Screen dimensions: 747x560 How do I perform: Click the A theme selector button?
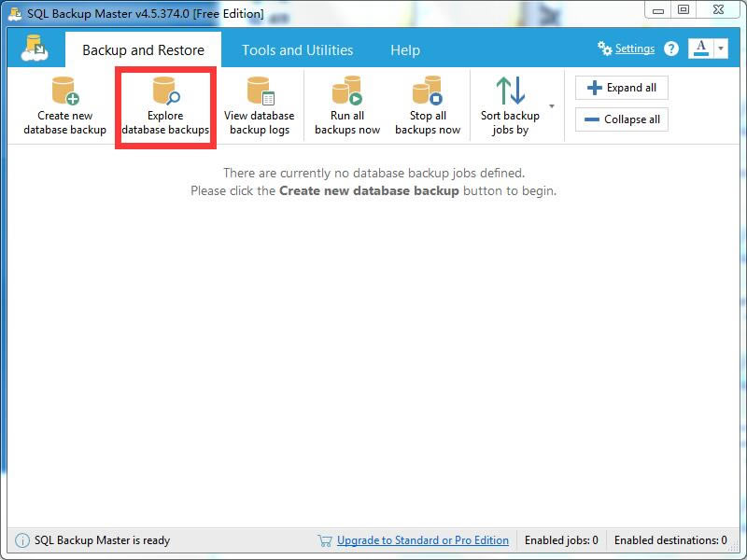pos(703,48)
